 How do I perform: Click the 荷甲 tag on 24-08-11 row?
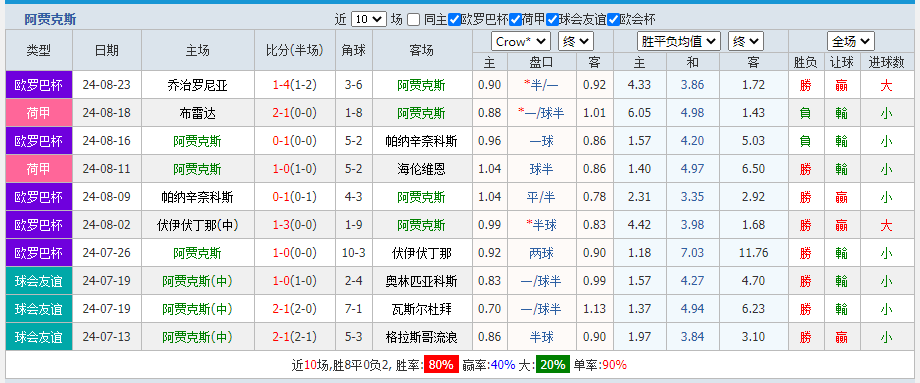point(39,169)
